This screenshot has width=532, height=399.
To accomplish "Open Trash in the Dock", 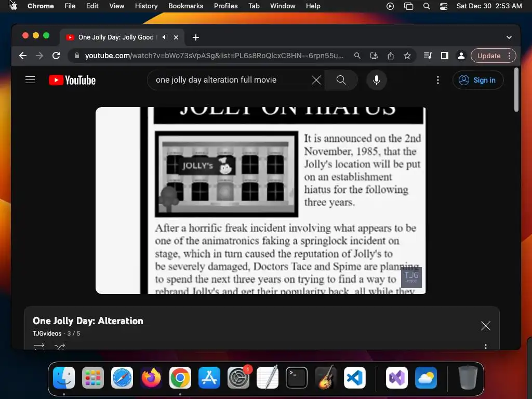I will 468,378.
